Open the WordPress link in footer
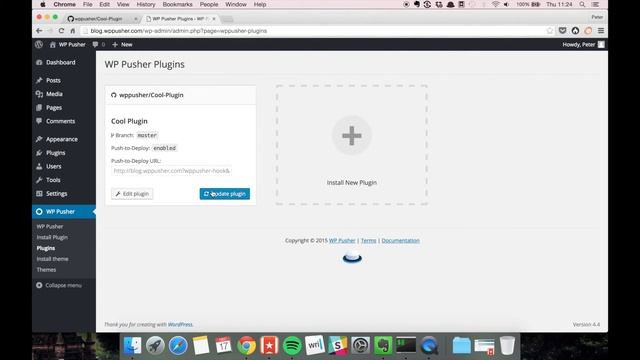Image resolution: width=640 pixels, height=360 pixels. [x=180, y=324]
